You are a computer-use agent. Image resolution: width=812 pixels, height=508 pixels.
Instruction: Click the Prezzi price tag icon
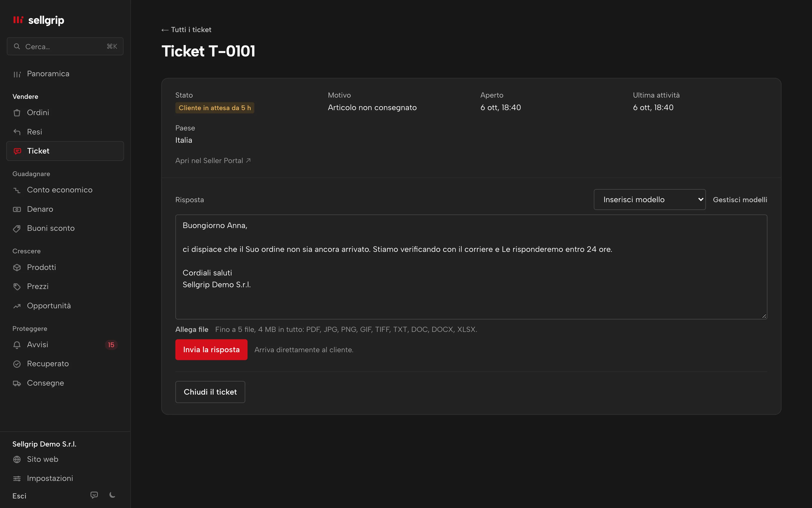click(17, 286)
